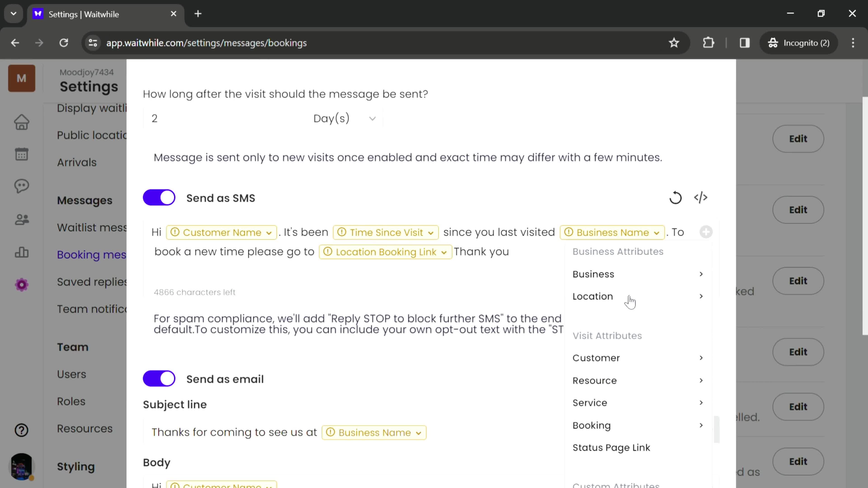Image resolution: width=868 pixels, height=488 pixels.
Task: Open the messages chat icon in sidebar
Action: (21, 186)
